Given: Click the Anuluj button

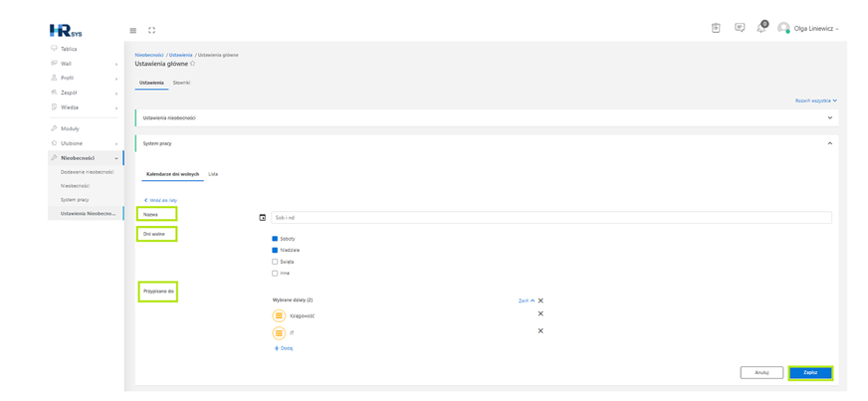Looking at the screenshot, I should pyautogui.click(x=761, y=373).
